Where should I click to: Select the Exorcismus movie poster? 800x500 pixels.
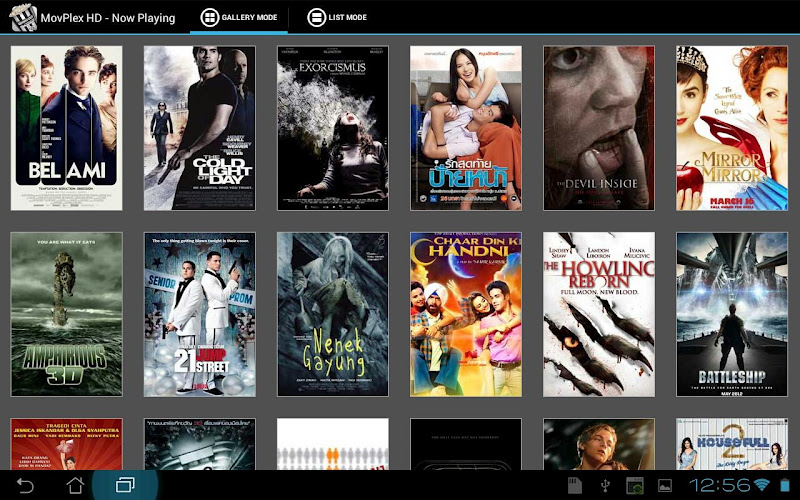(x=333, y=128)
